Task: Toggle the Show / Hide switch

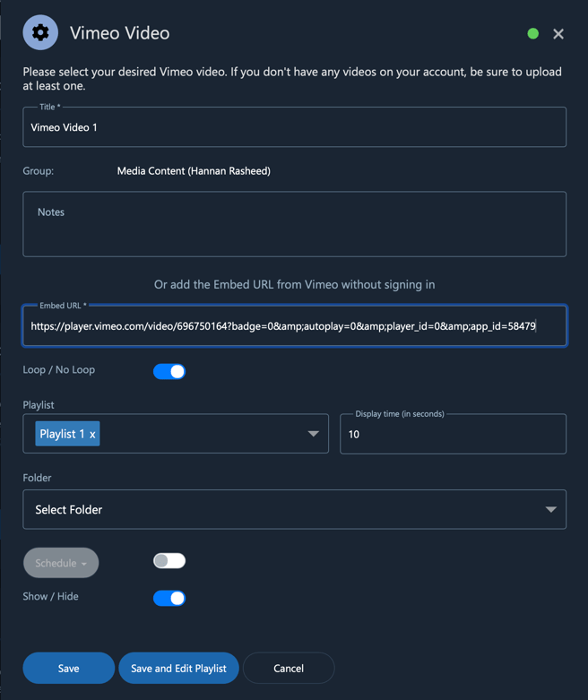Action: click(169, 598)
